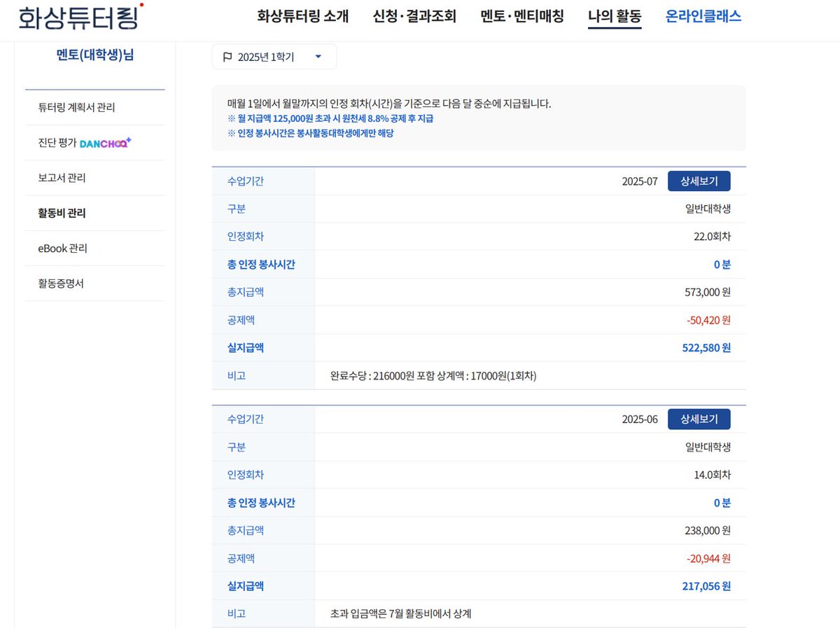Image resolution: width=840 pixels, height=628 pixels.
Task: Click the -50,420 원 deduction
Action: pyautogui.click(x=708, y=320)
